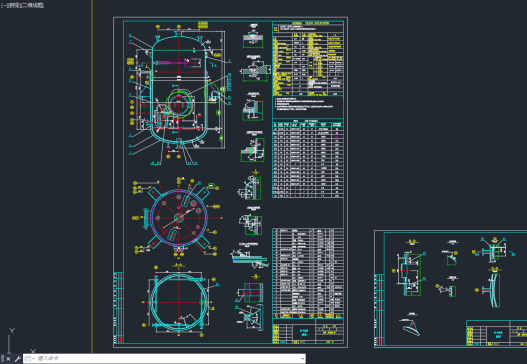Expand command history arrow at command line end
This screenshot has height=364, width=527.
click(302, 359)
